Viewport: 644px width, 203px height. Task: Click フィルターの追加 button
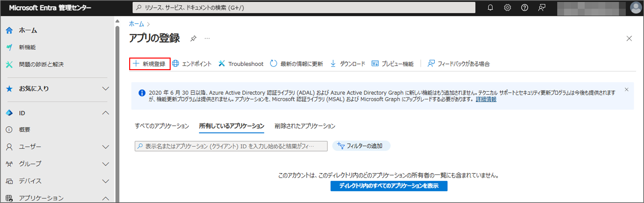click(361, 146)
